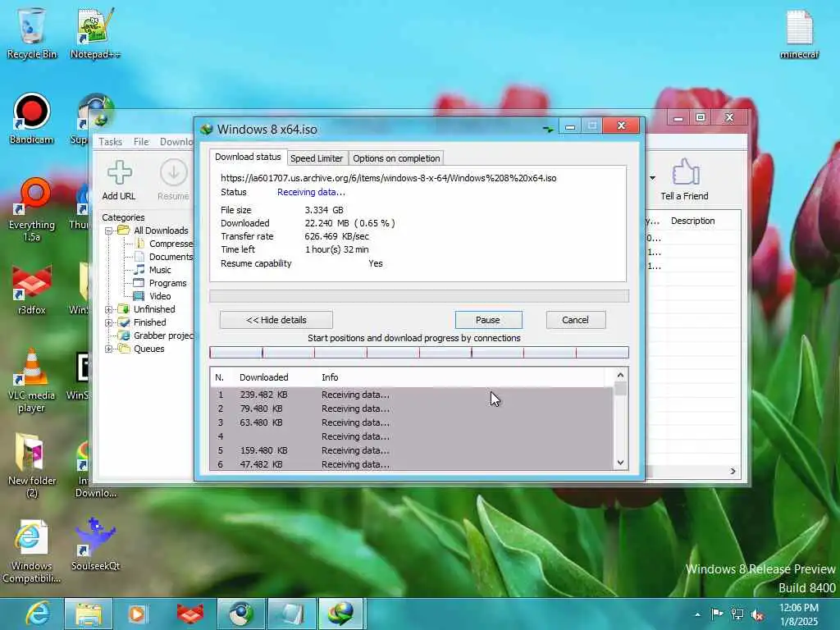Click the Info column header

[x=330, y=377]
